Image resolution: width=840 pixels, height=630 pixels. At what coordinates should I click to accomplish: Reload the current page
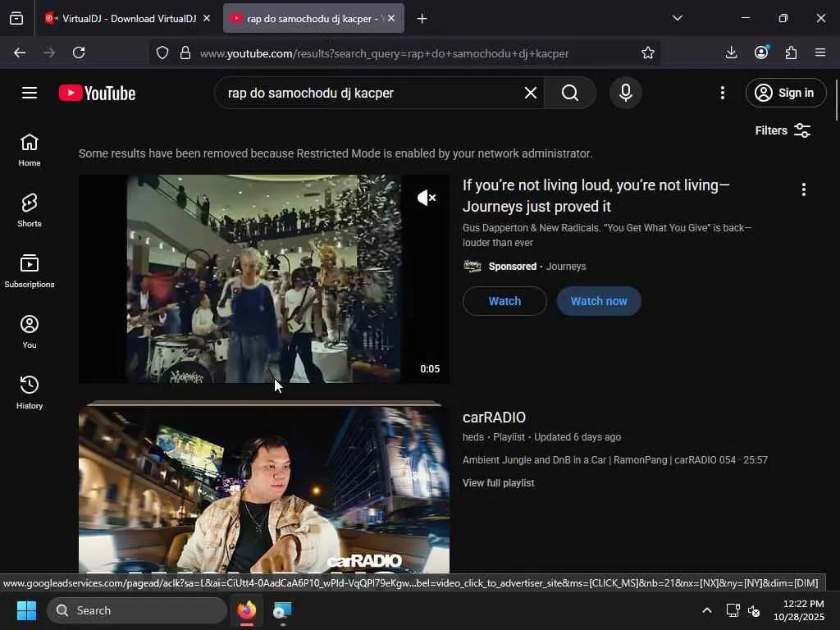pos(79,52)
